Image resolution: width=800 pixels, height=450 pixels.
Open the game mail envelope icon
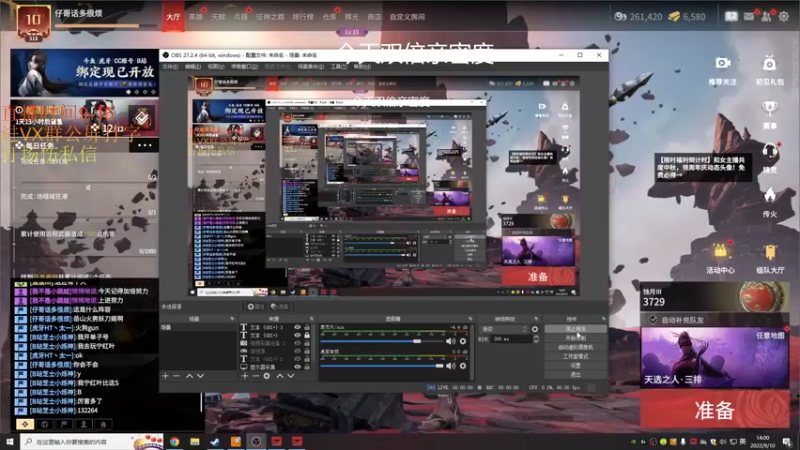click(x=749, y=16)
